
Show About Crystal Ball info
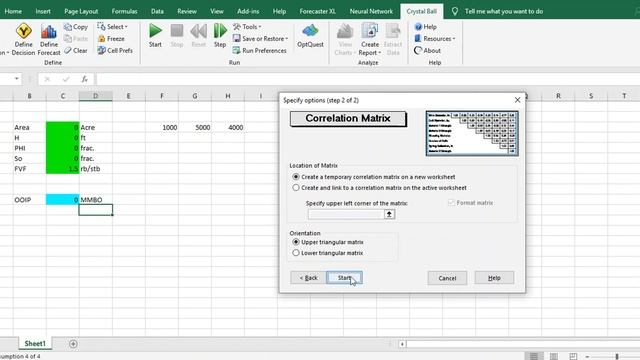pyautogui.click(x=427, y=51)
